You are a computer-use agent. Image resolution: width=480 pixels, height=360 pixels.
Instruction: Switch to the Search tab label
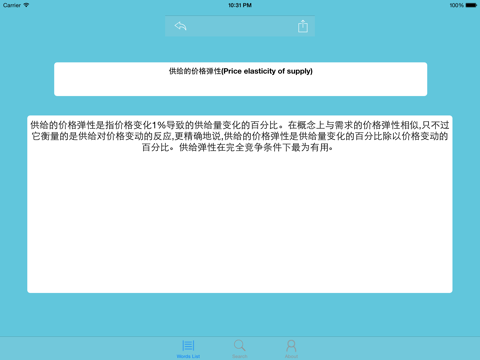point(240,356)
